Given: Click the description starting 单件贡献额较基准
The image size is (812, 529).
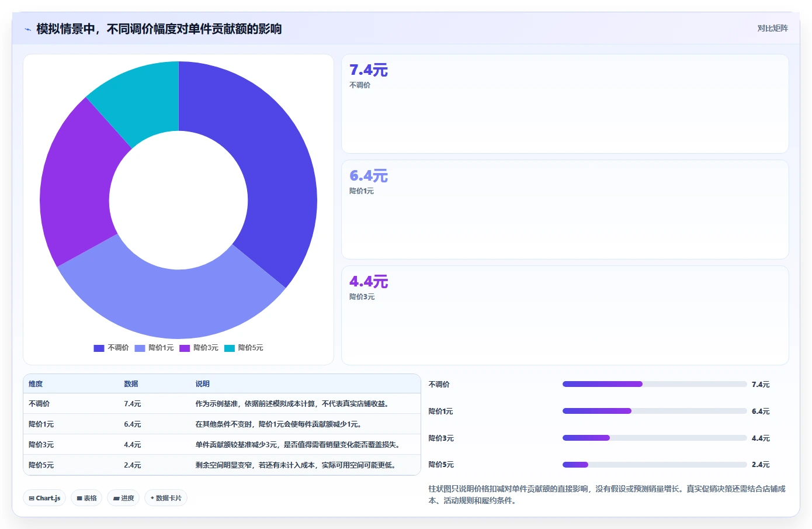Looking at the screenshot, I should click(x=299, y=445).
